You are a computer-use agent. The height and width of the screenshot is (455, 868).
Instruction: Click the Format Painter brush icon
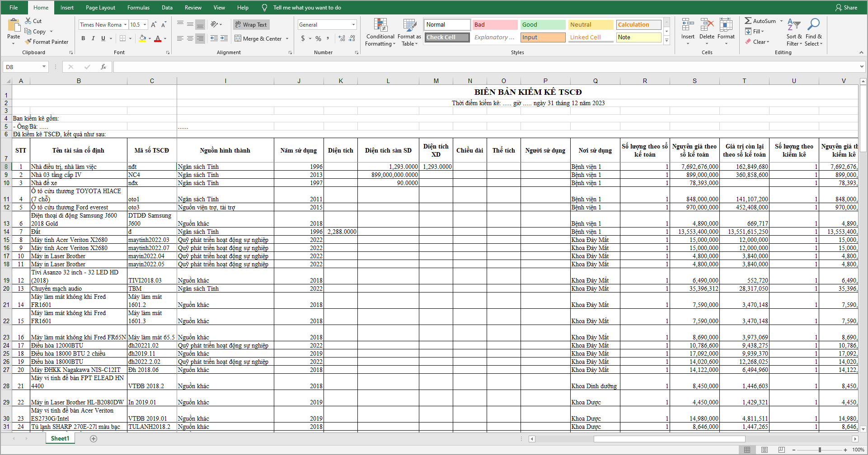[28, 42]
